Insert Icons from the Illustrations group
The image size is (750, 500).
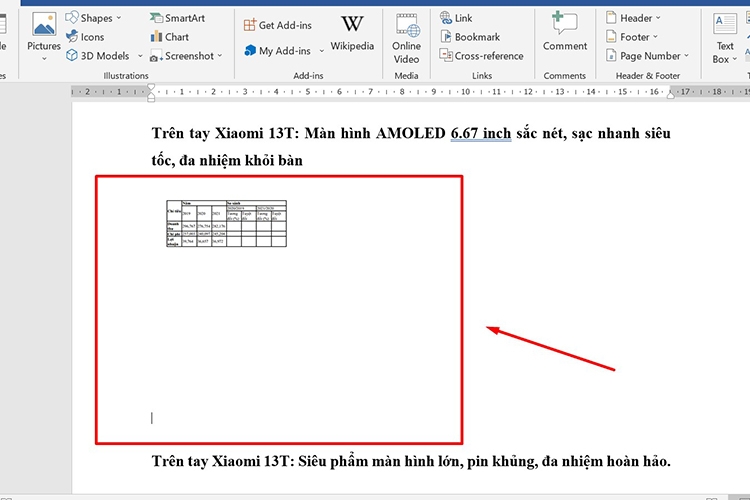(x=85, y=37)
